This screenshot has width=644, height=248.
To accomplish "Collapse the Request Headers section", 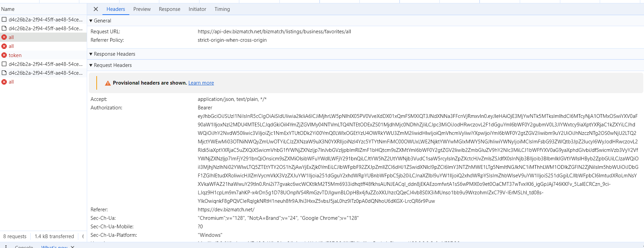I will pos(91,65).
